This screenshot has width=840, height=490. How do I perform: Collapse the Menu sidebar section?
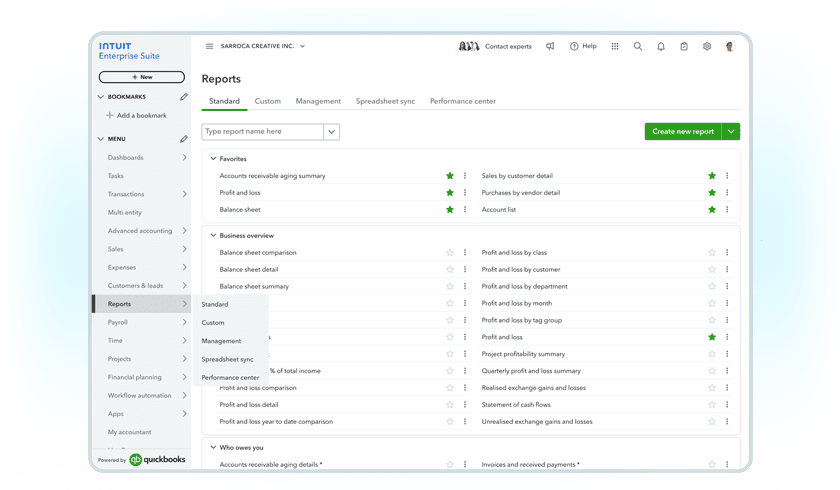101,139
